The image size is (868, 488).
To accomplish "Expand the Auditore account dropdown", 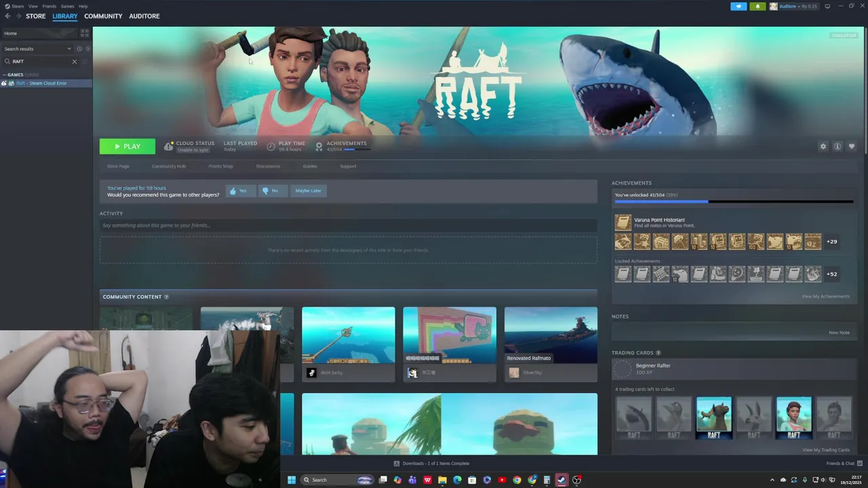I will [793, 6].
